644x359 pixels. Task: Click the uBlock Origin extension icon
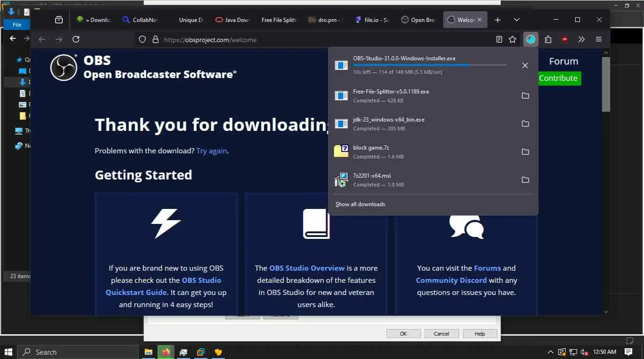(x=565, y=40)
